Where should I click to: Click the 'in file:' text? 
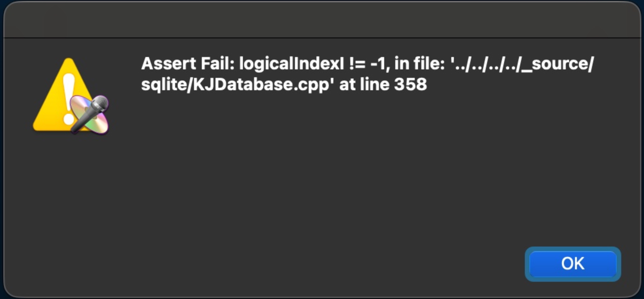[x=419, y=64]
